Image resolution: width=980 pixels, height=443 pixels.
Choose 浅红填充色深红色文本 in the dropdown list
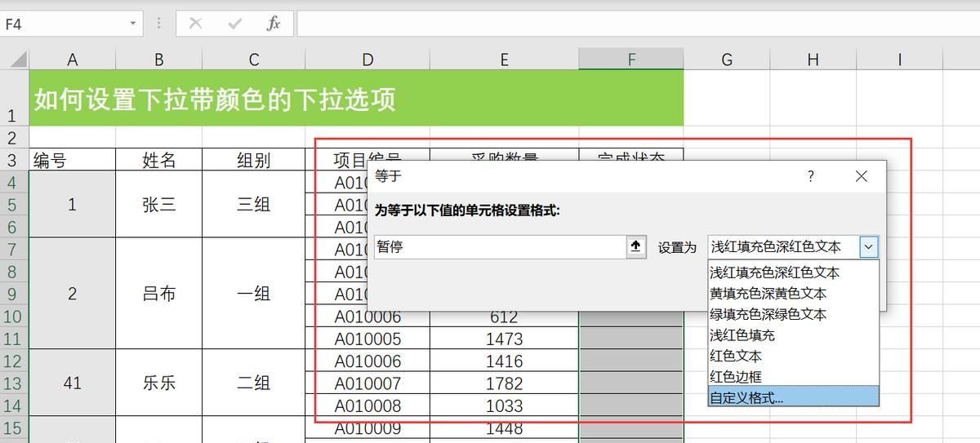[x=793, y=272]
